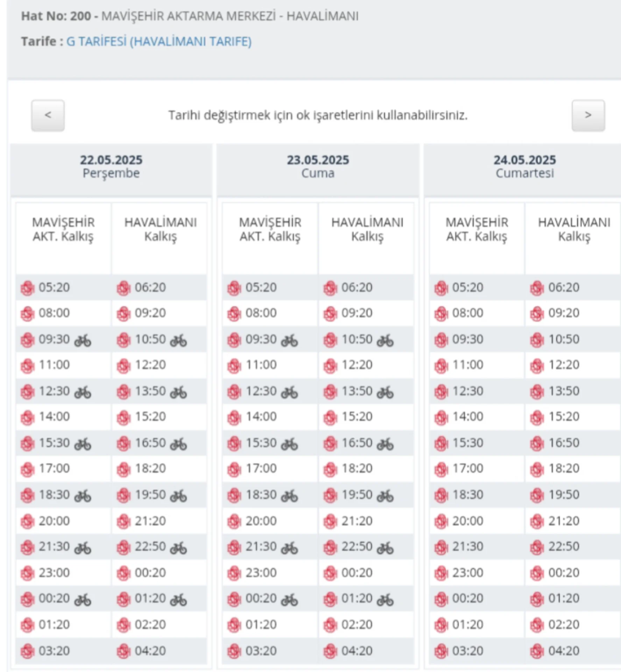The width and height of the screenshot is (621, 672).
Task: Select the 23.05.2025 Cuma column header
Action: point(318,166)
